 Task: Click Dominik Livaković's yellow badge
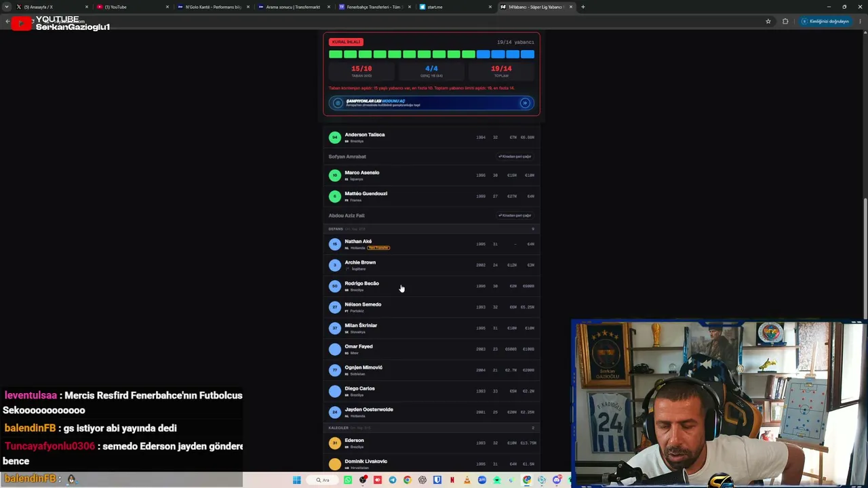pos(334,464)
